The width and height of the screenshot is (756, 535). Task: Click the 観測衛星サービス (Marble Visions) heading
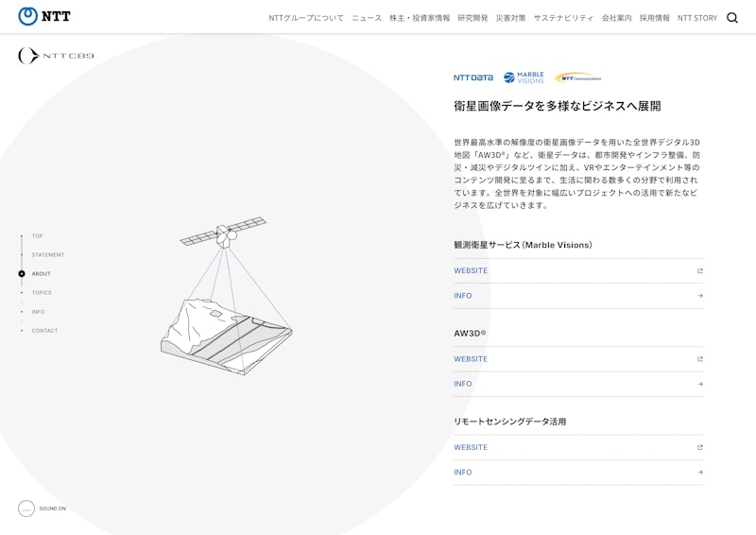click(x=523, y=245)
